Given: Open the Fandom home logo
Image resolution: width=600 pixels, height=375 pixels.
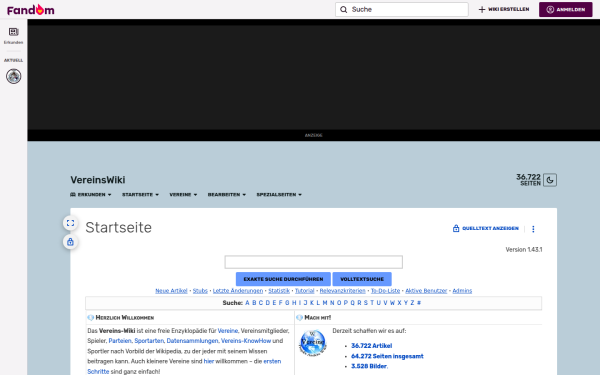Looking at the screenshot, I should coord(31,10).
